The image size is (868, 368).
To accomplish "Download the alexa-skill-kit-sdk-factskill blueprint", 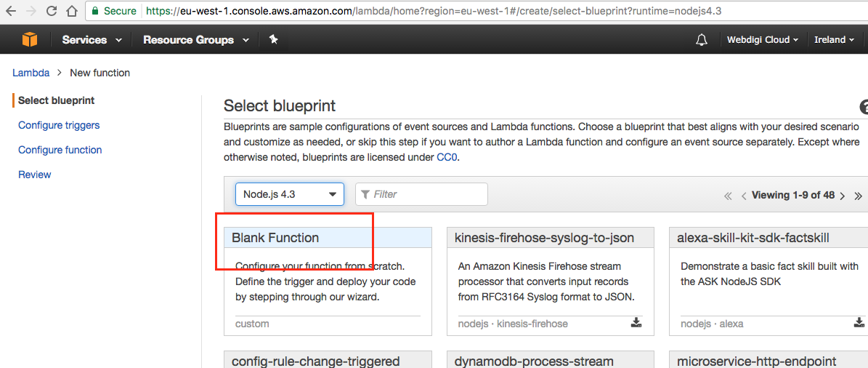I will pos(859,323).
